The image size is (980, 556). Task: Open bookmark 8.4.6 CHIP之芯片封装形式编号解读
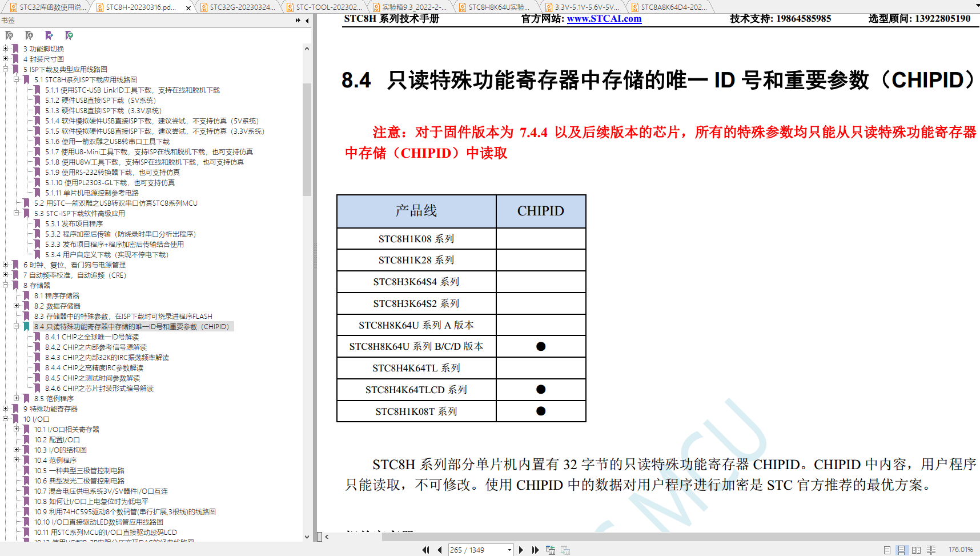pos(99,389)
